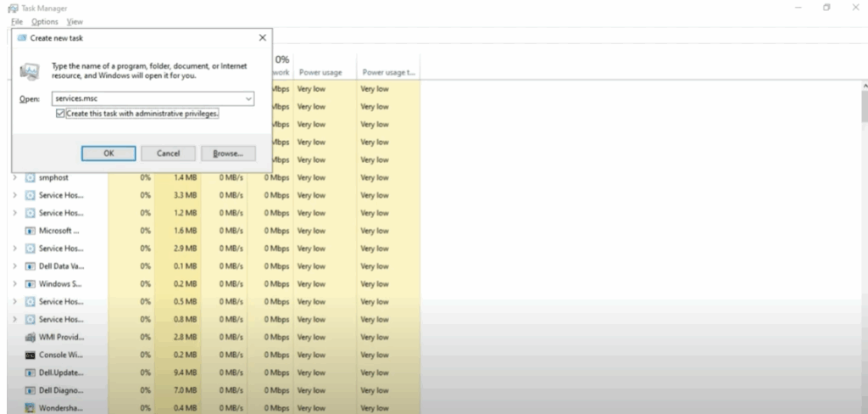Image resolution: width=868 pixels, height=414 pixels.
Task: Select the Dell.Update... process name
Action: [x=61, y=373]
